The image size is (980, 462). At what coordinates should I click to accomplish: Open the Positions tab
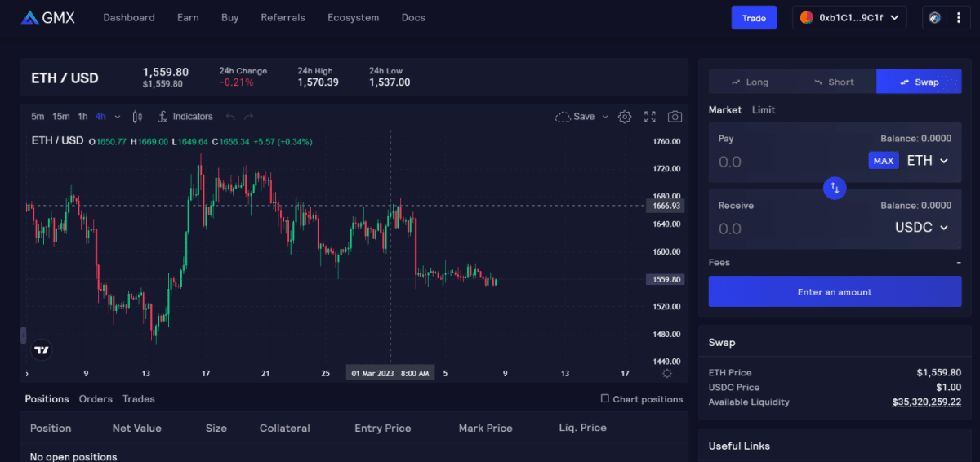(x=47, y=399)
